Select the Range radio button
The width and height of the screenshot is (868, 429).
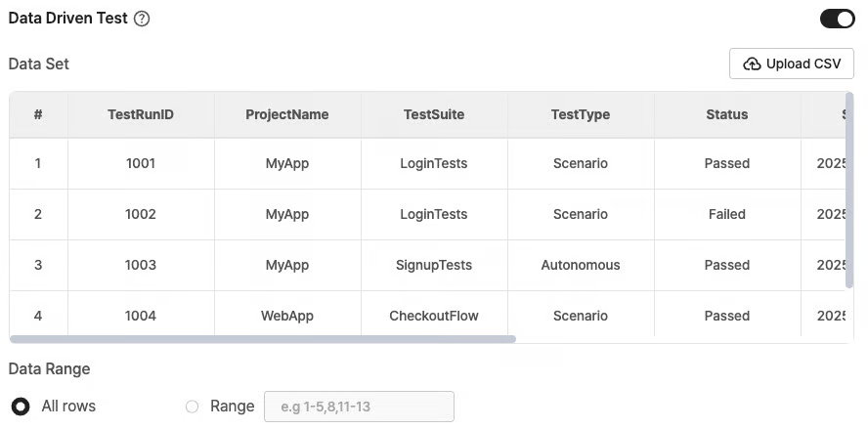coord(193,407)
